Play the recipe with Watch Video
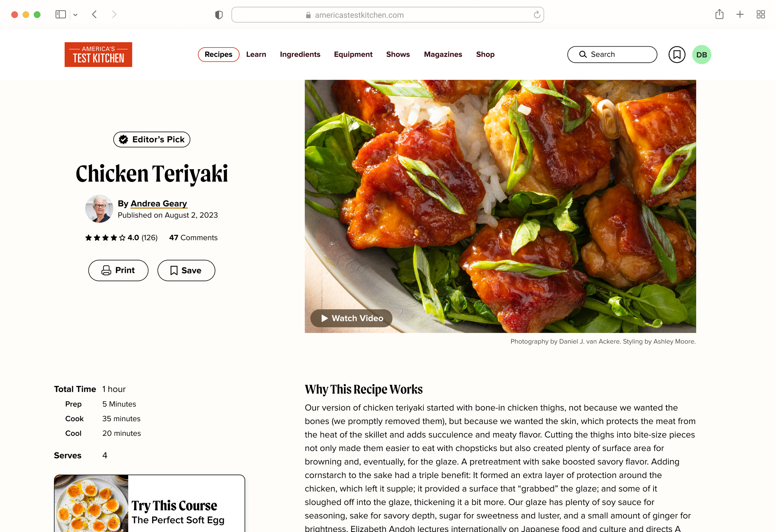776x532 pixels. point(351,318)
